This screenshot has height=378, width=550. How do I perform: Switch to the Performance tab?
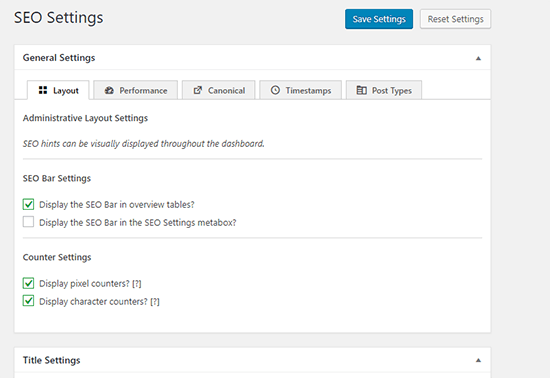(x=136, y=90)
